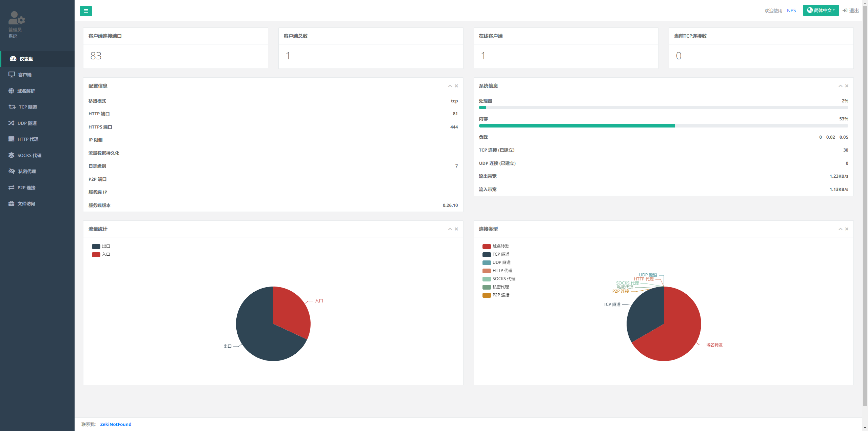Go to the 客户端 page
This screenshot has height=431, width=868.
[37, 75]
